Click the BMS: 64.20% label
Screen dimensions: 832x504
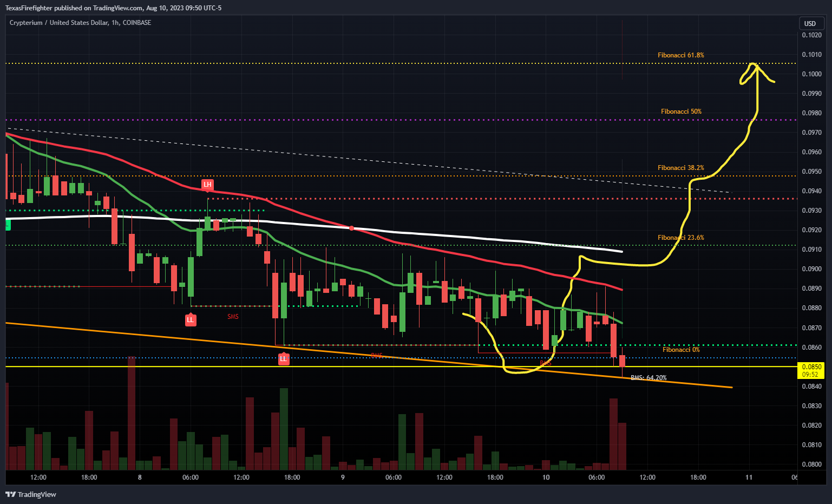coord(648,378)
